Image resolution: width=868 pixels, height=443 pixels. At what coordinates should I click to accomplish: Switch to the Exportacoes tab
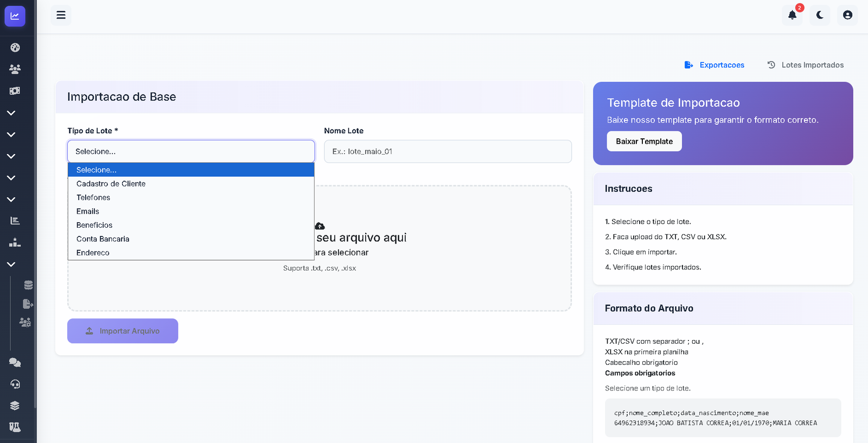(714, 65)
